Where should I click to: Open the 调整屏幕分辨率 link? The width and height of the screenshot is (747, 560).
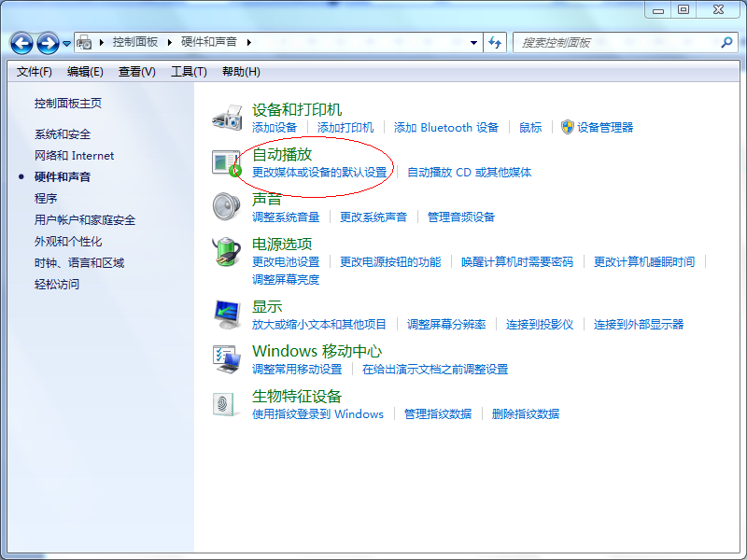[446, 325]
